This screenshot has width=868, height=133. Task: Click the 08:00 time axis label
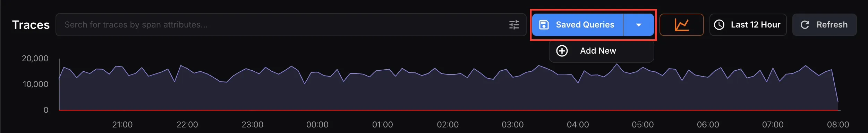click(x=838, y=125)
